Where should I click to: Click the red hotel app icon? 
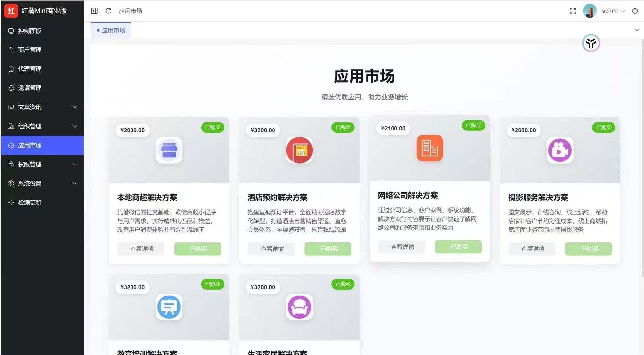pyautogui.click(x=299, y=150)
